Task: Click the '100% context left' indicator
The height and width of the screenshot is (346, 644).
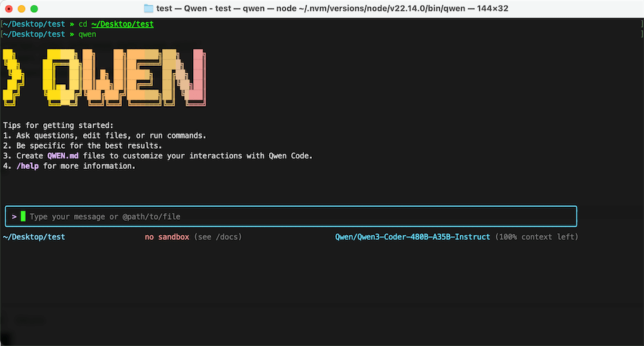Action: (536, 237)
